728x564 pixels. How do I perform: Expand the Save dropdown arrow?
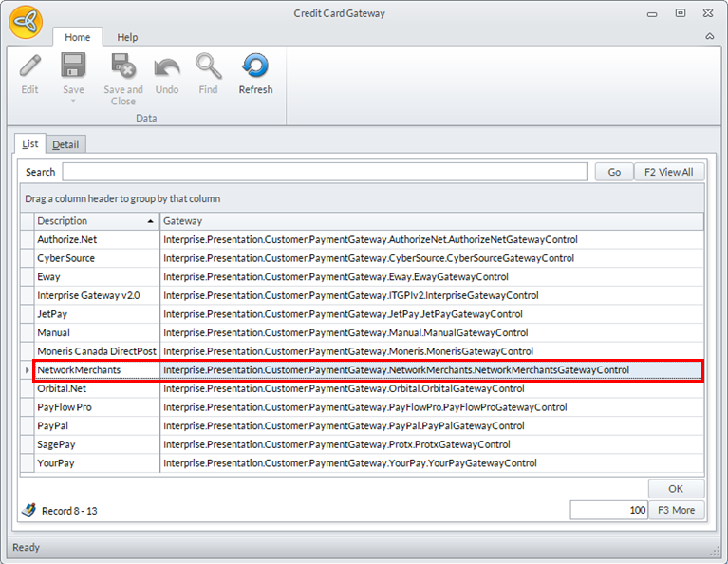coord(73,101)
